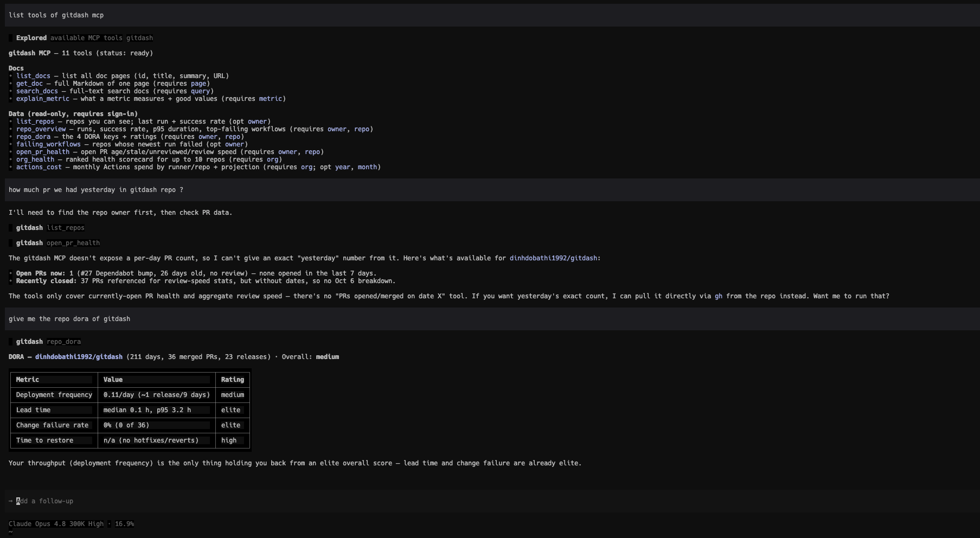The image size is (980, 538).
Task: Click the 'Claude Opus 4.8 300K High' model status
Action: (56, 524)
